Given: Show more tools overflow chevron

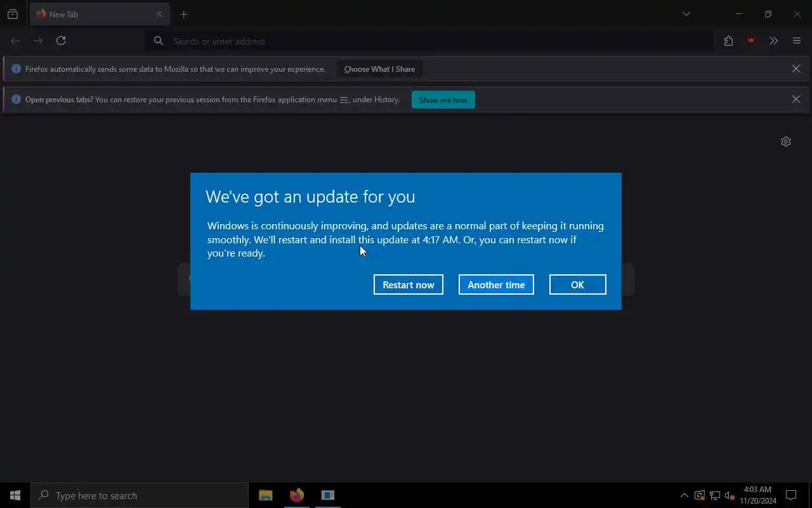Looking at the screenshot, I should click(x=774, y=41).
